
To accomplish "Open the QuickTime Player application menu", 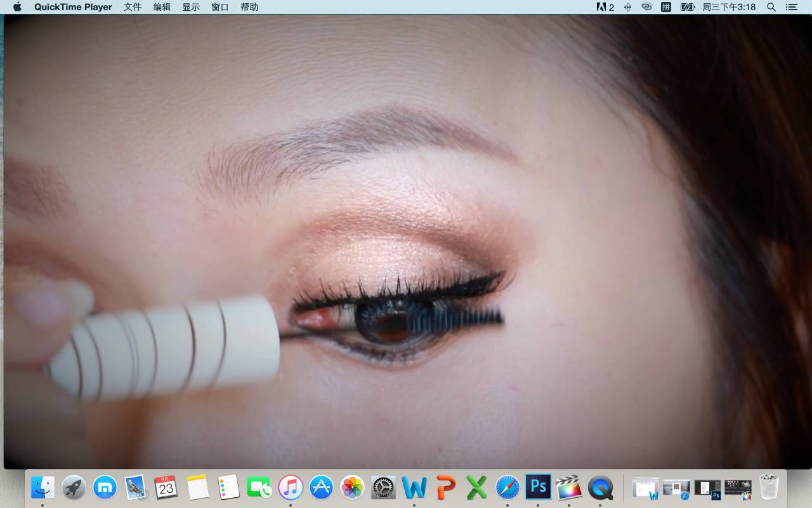I will [73, 7].
